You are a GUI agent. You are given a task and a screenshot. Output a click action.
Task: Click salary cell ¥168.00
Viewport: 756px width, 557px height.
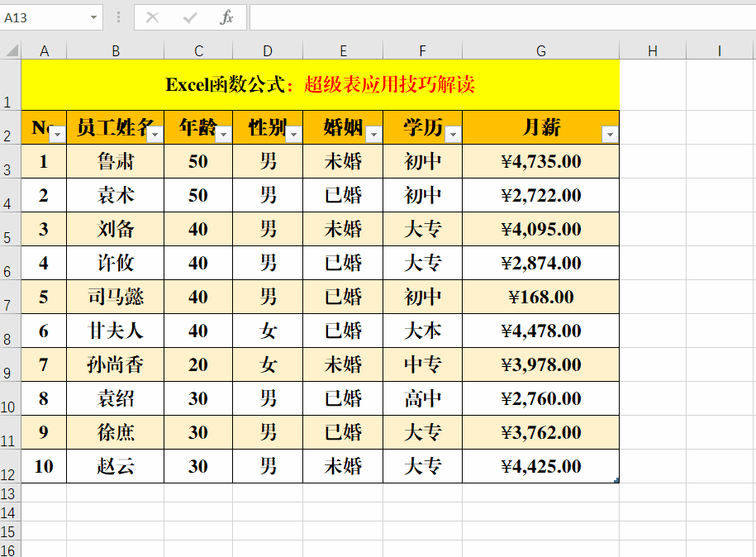click(541, 297)
